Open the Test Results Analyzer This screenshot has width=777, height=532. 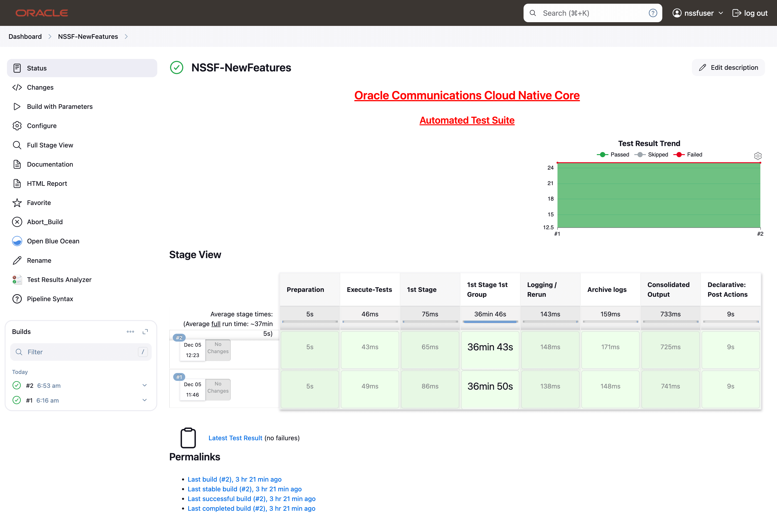click(x=59, y=279)
